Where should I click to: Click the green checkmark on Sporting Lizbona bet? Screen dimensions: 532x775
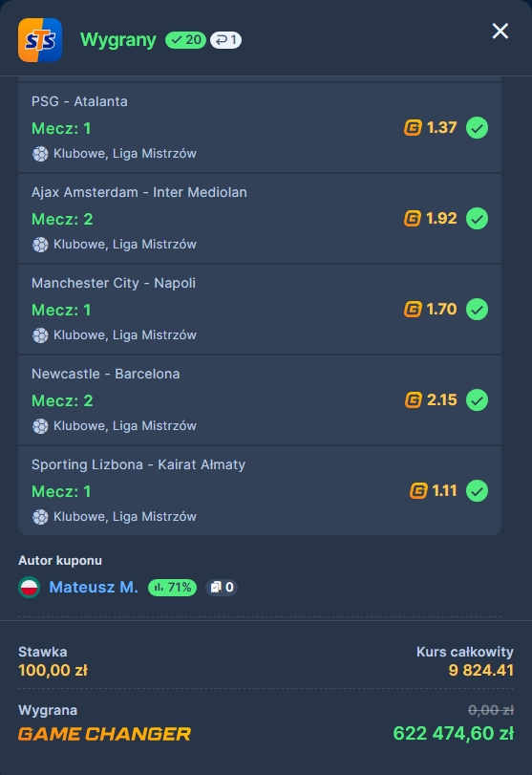point(478,491)
